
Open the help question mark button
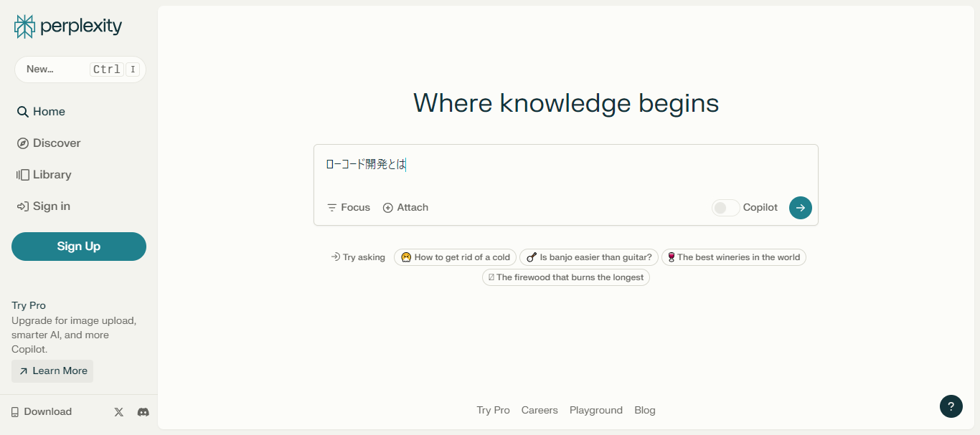[x=951, y=406]
